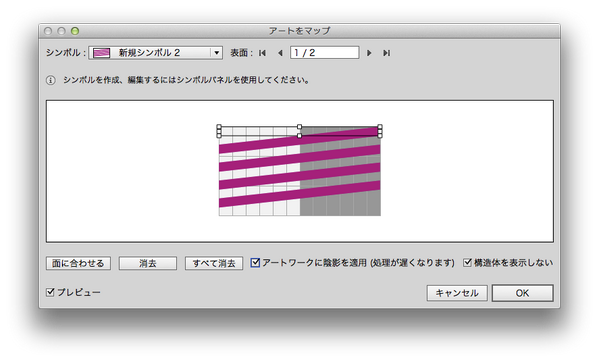Viewport: 599px width, 362px height.
Task: Toggle the プレビュー checkbox
Action: tap(50, 292)
